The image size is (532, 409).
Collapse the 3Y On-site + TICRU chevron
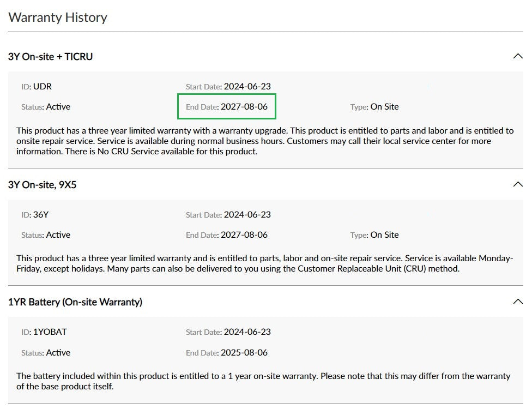(517, 56)
